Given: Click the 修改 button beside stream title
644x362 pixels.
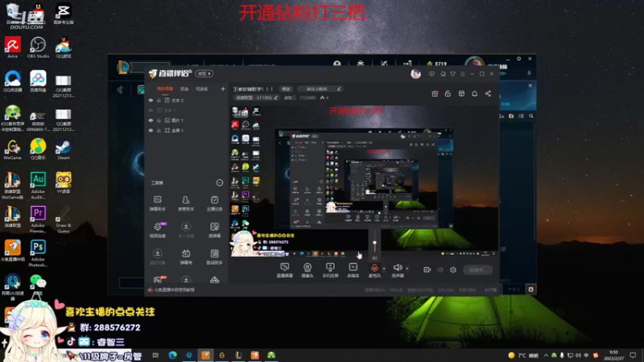Looking at the screenshot, I should 286,88.
